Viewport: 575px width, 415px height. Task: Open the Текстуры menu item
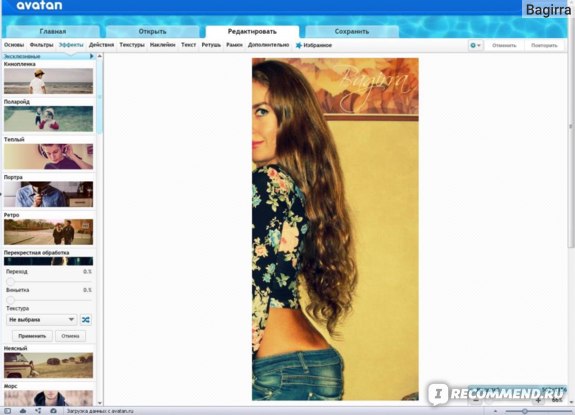click(x=132, y=45)
